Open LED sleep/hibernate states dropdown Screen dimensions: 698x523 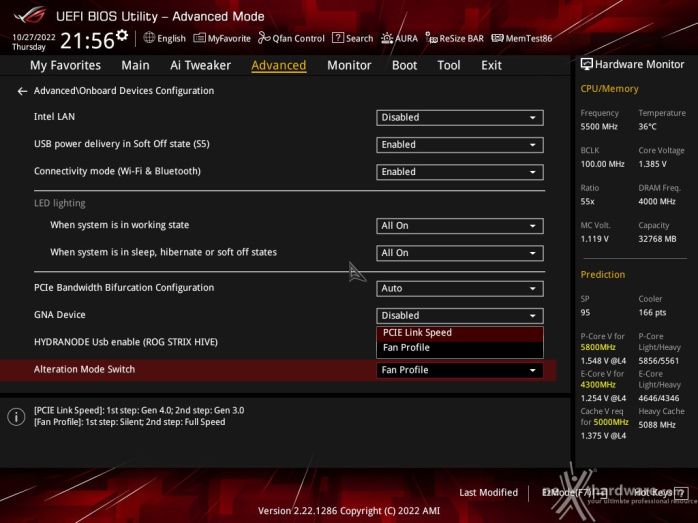click(459, 253)
